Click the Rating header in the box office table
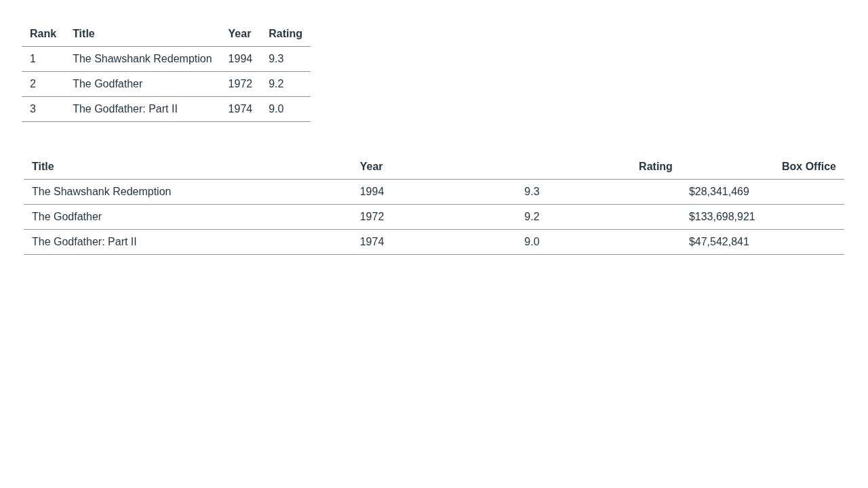Image resolution: width=868 pixels, height=488 pixels. 655,167
